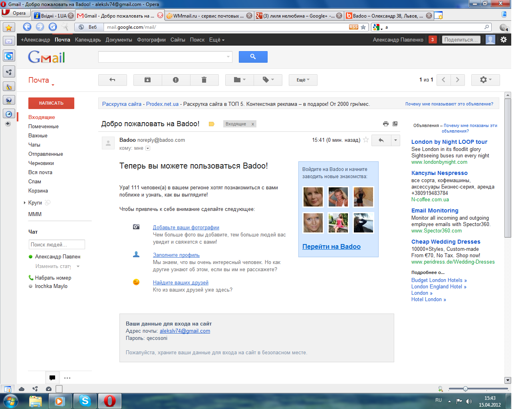Image resolution: width=532 pixels, height=409 pixels.
Task: Click the Перейти на Badoo link
Action: [x=332, y=246]
